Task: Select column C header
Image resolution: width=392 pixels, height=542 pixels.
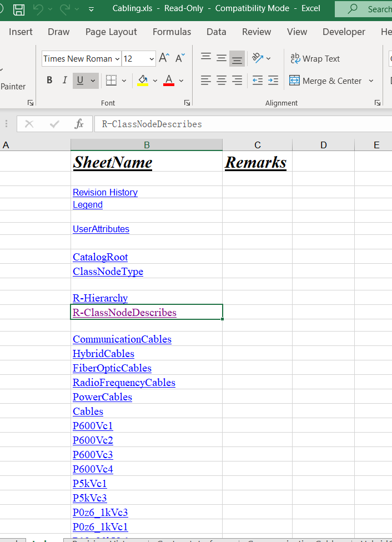Action: [257, 145]
